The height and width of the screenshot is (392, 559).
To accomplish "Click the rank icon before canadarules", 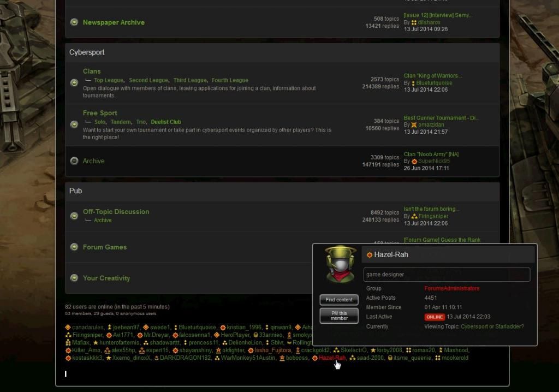I will tap(68, 328).
